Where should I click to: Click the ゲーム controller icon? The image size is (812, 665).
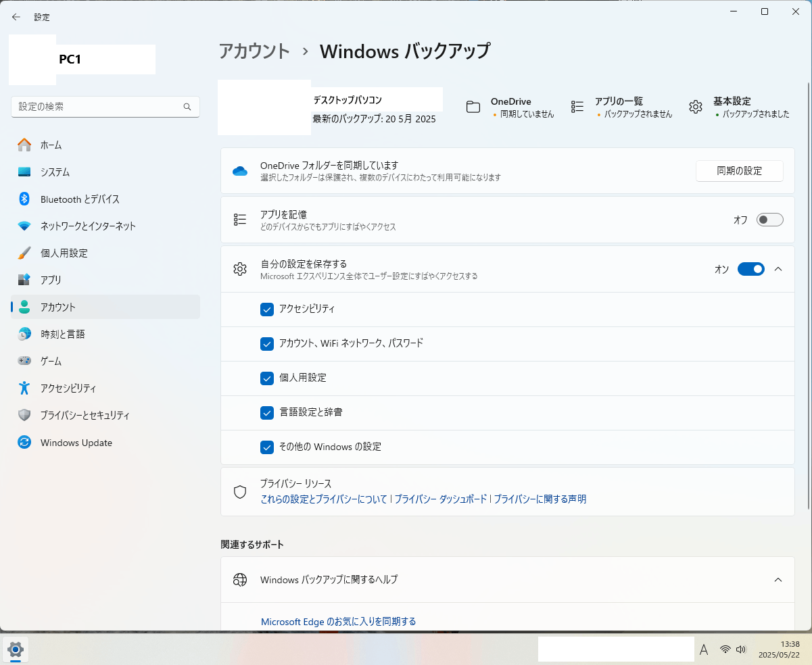[24, 361]
